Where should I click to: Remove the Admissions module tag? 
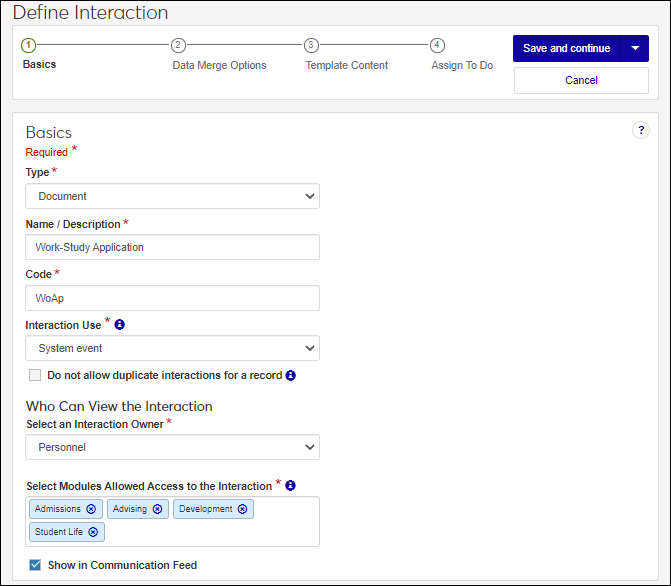pos(91,509)
